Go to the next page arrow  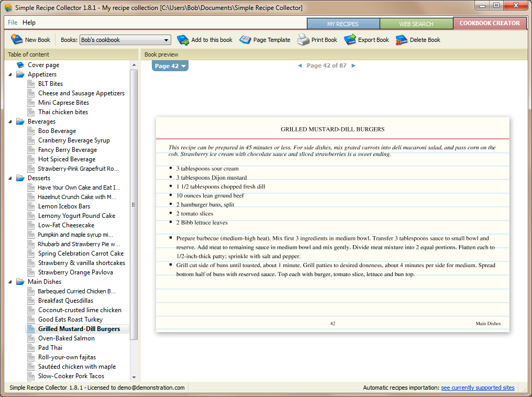[353, 65]
